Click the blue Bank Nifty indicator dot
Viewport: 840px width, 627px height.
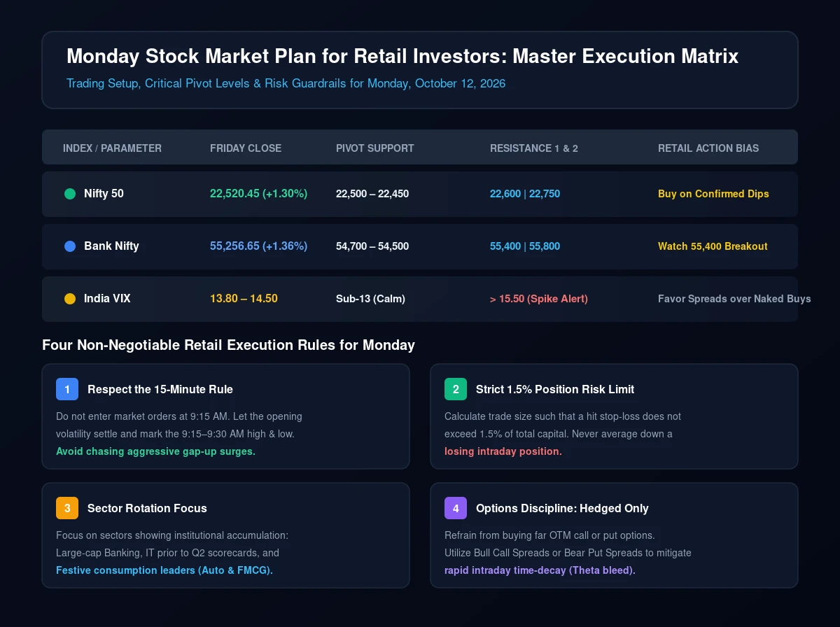[69, 246]
